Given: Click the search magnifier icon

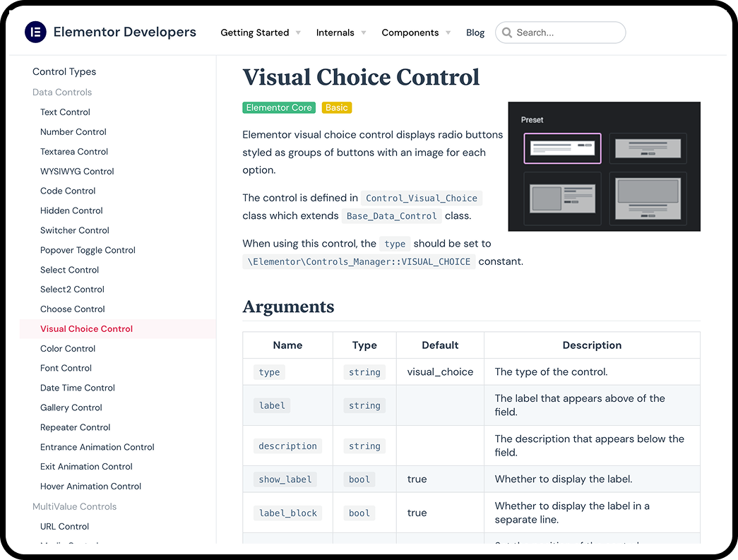Looking at the screenshot, I should click(x=507, y=32).
